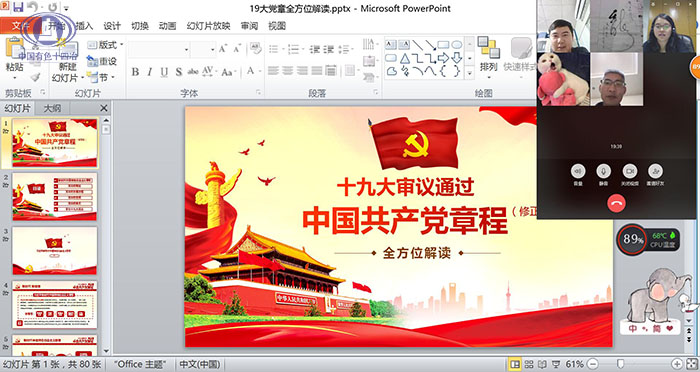This screenshot has width=700, height=372.
Task: Expand the shapes gallery more arrow
Action: [x=470, y=73]
